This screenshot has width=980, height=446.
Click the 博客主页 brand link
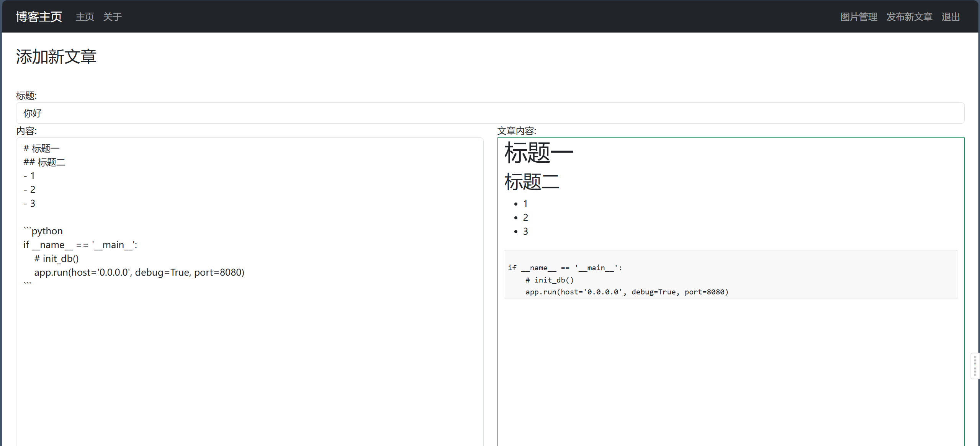[x=39, y=17]
